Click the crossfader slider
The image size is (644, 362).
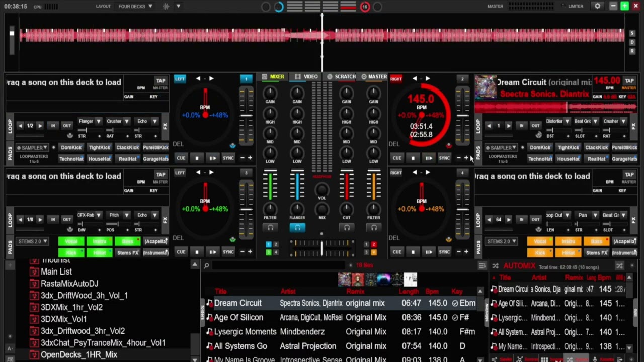tap(321, 247)
